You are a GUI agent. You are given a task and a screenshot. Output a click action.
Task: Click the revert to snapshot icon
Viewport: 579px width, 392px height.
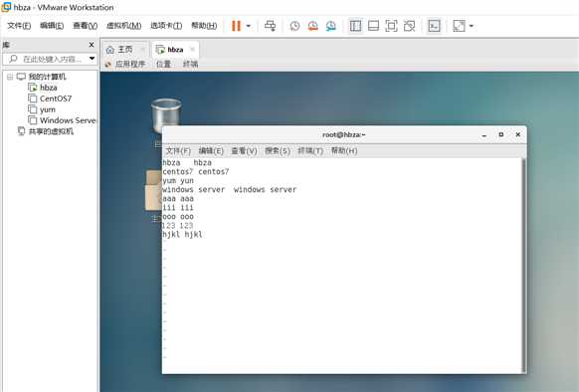(312, 26)
